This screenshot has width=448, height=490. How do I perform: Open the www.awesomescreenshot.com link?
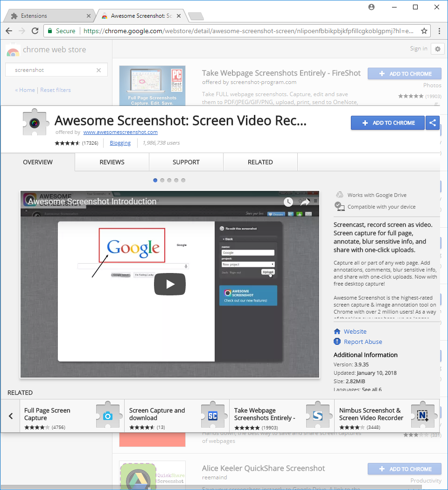(120, 132)
